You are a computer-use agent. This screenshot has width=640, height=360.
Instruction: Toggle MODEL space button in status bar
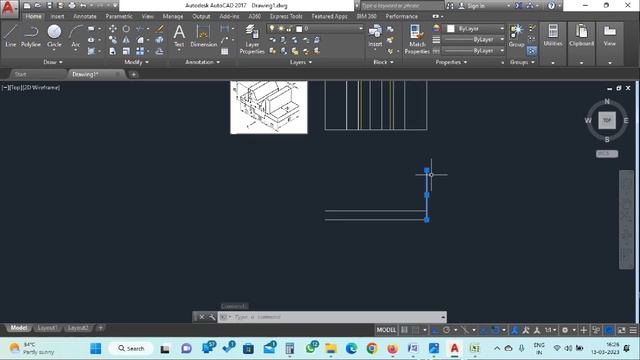(386, 330)
